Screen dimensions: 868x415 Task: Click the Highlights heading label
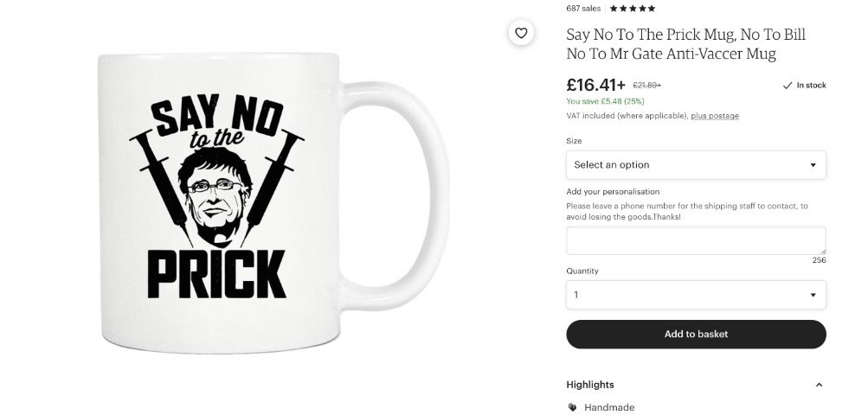coord(590,385)
